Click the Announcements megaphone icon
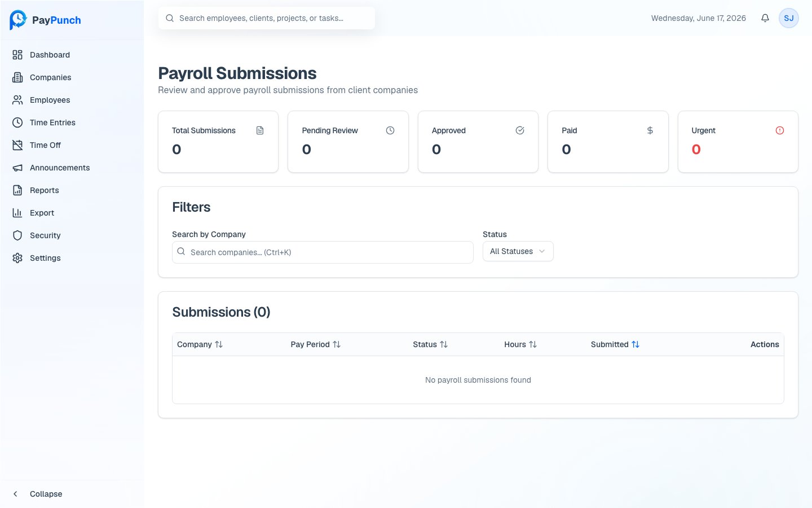The width and height of the screenshot is (812, 508). [x=17, y=168]
